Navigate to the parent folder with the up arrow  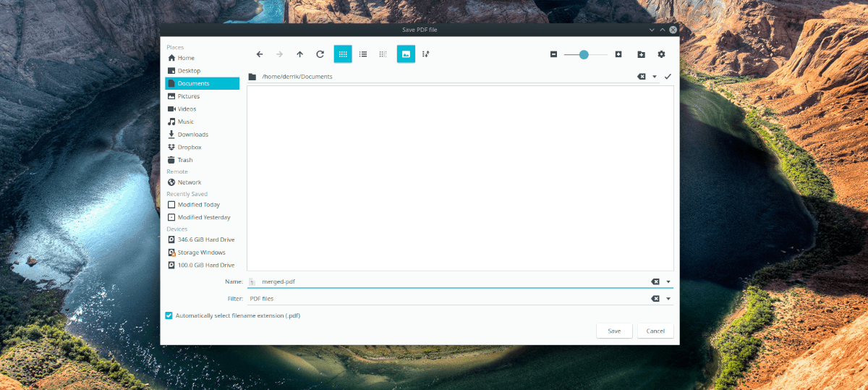(x=299, y=54)
